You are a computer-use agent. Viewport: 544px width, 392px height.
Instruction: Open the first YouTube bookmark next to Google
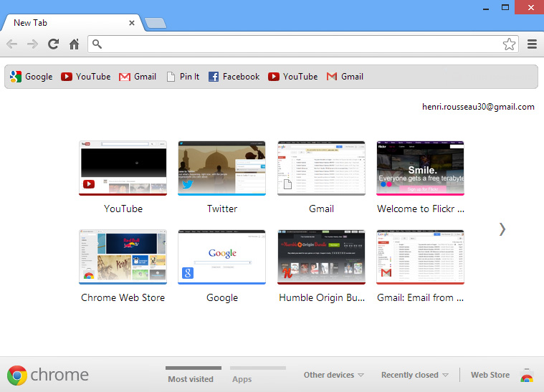click(86, 77)
